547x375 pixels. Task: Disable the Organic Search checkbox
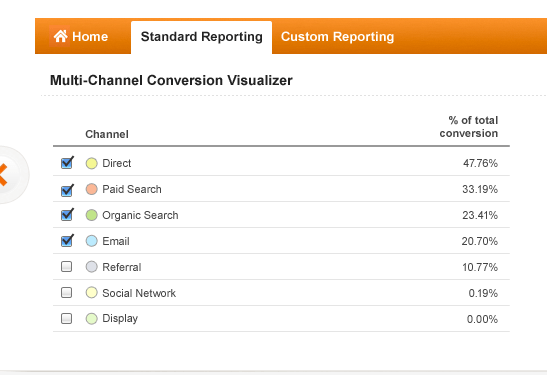(x=67, y=215)
